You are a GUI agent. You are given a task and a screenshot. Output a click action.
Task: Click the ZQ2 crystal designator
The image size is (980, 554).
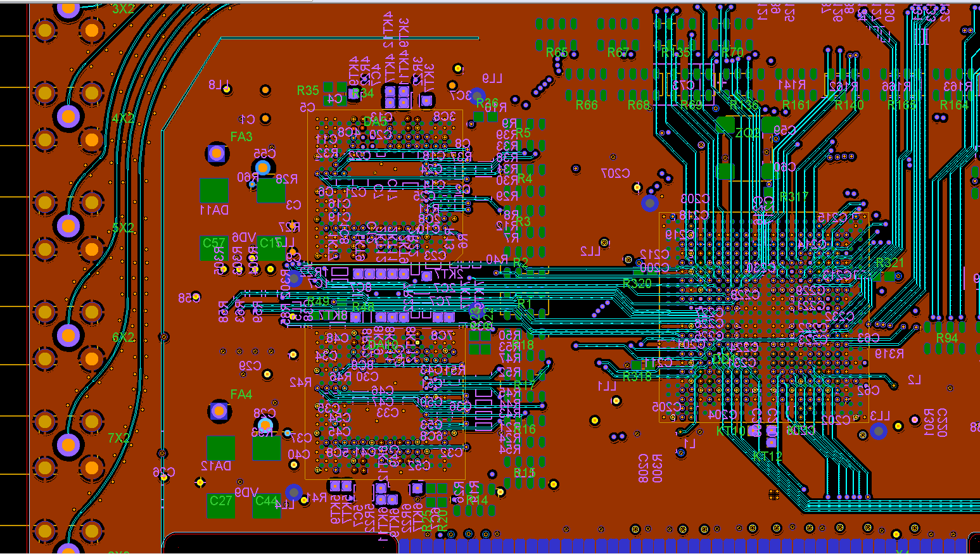pyautogui.click(x=748, y=134)
